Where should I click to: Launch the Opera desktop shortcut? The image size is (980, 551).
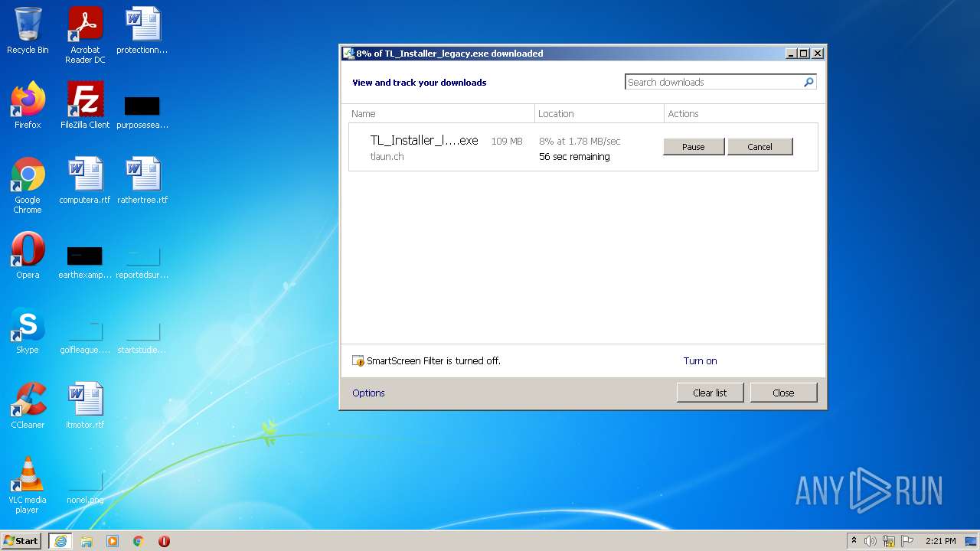(x=28, y=256)
